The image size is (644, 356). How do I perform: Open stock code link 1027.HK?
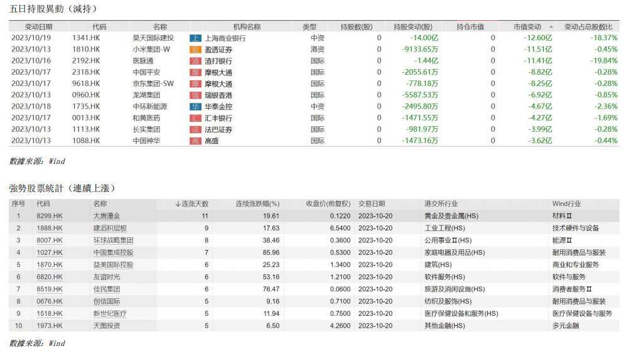[x=50, y=252]
